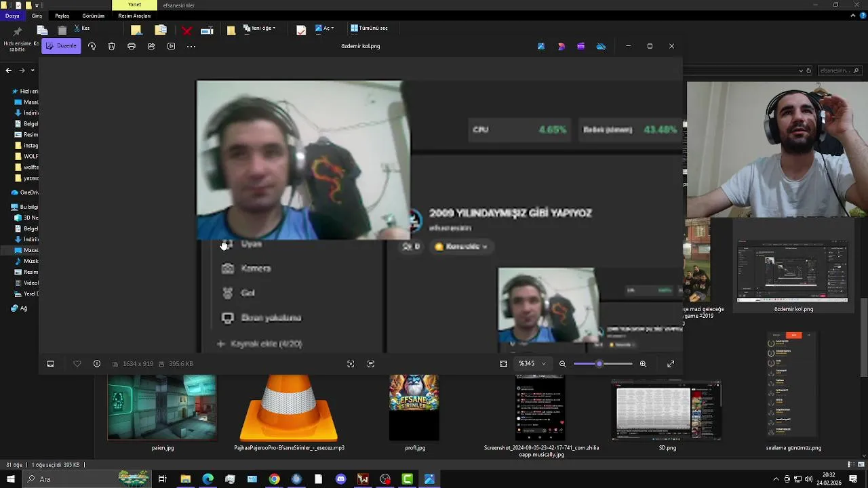
Task: Adjust the Photos zoom slider
Action: [x=603, y=364]
